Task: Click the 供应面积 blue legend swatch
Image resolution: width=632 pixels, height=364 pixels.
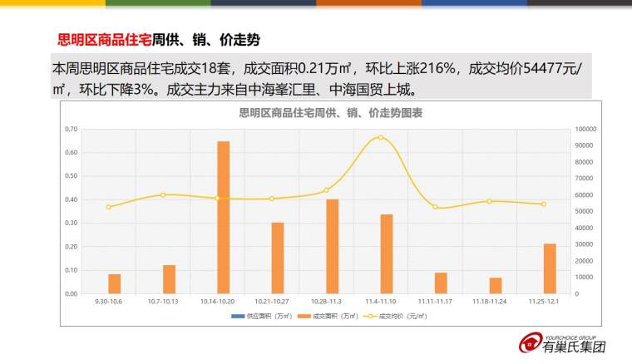Action: coord(238,317)
